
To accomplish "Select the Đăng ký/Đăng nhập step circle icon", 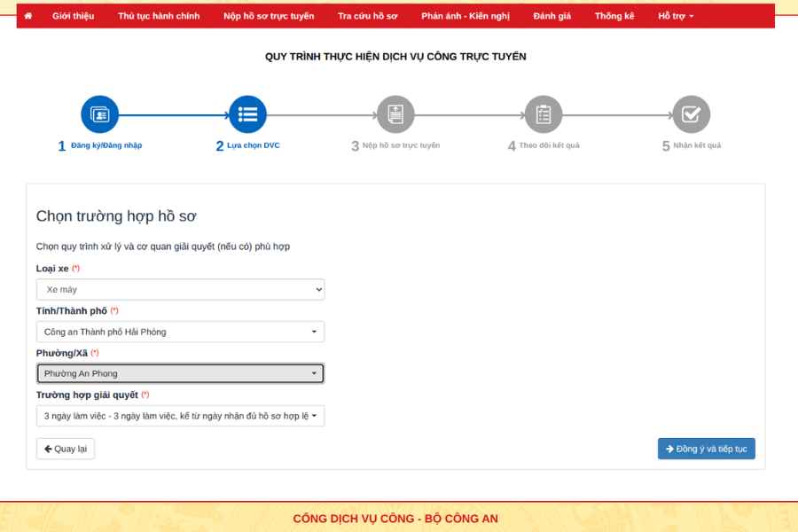I will click(99, 114).
